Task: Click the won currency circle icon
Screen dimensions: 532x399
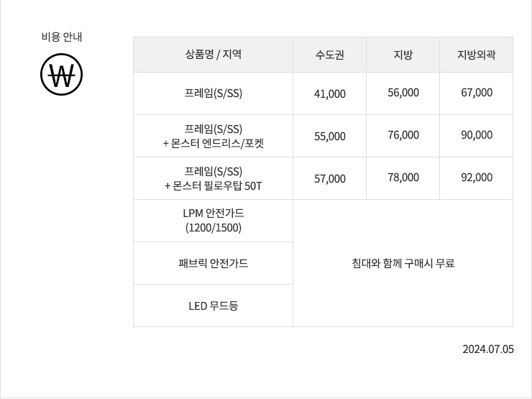Action: 61,74
